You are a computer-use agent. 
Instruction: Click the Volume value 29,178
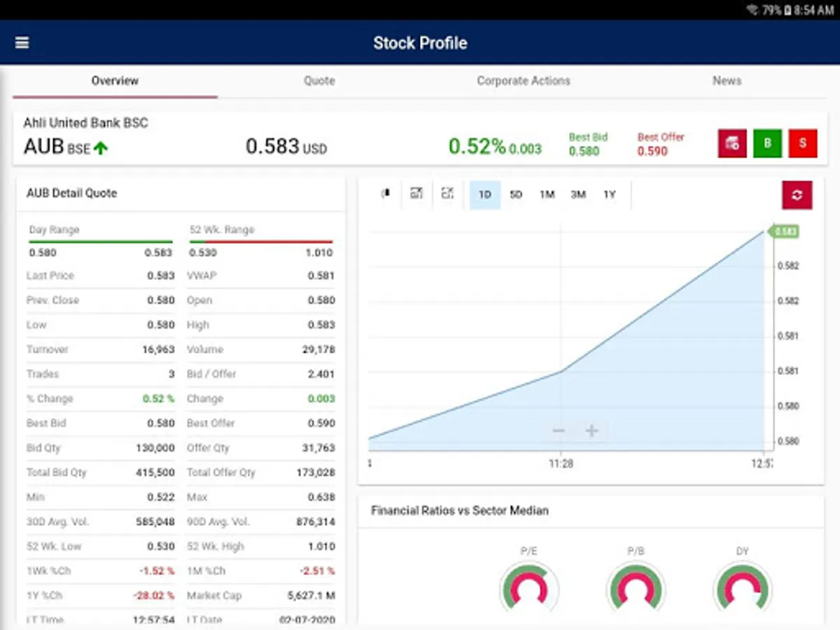pos(318,349)
